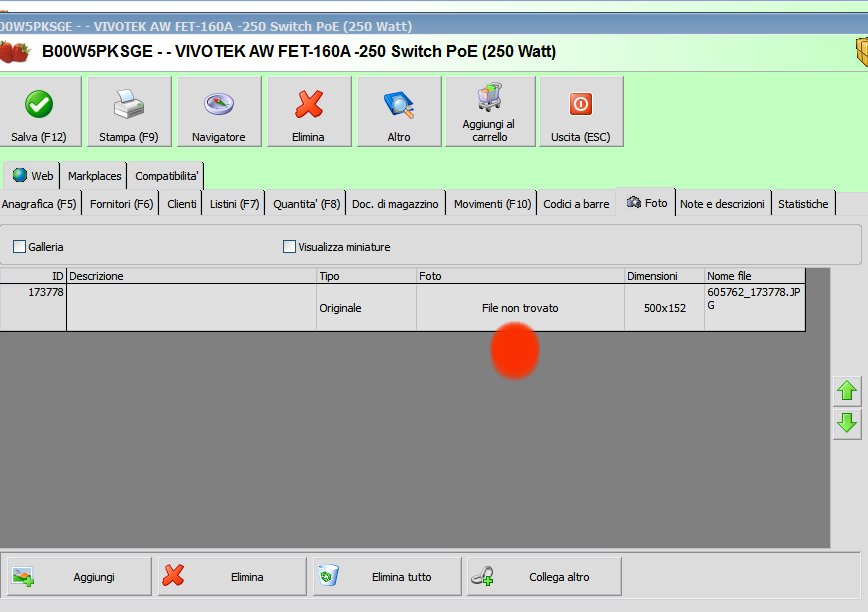Viewport: 868px width, 612px height.
Task: Click the empty Descrizione cell of row 173778
Action: pos(192,308)
